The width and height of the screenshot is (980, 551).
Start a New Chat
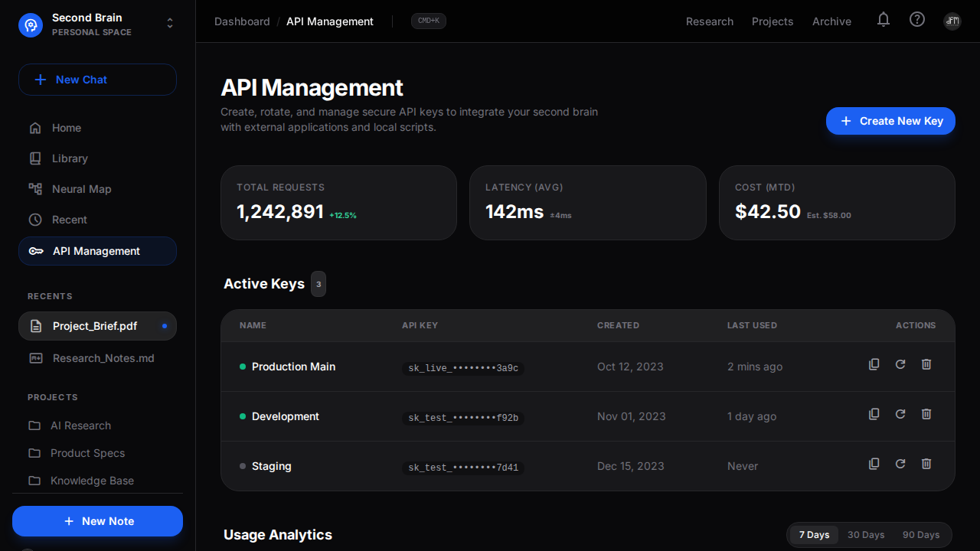[x=97, y=80]
